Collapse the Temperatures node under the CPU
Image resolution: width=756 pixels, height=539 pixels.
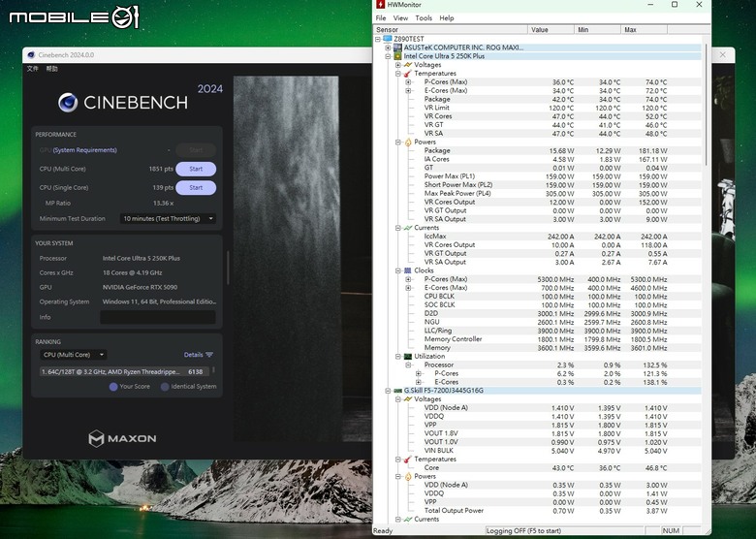pos(398,74)
